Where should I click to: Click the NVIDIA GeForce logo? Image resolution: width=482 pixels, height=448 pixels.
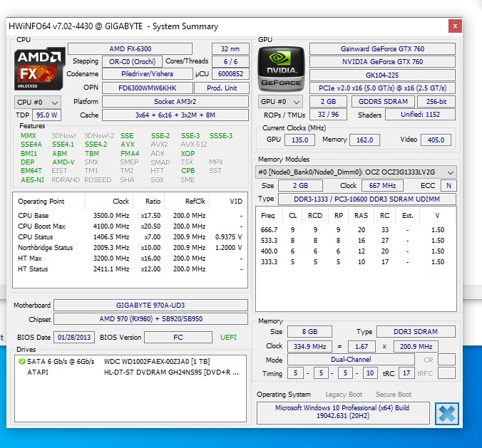pyautogui.click(x=281, y=69)
